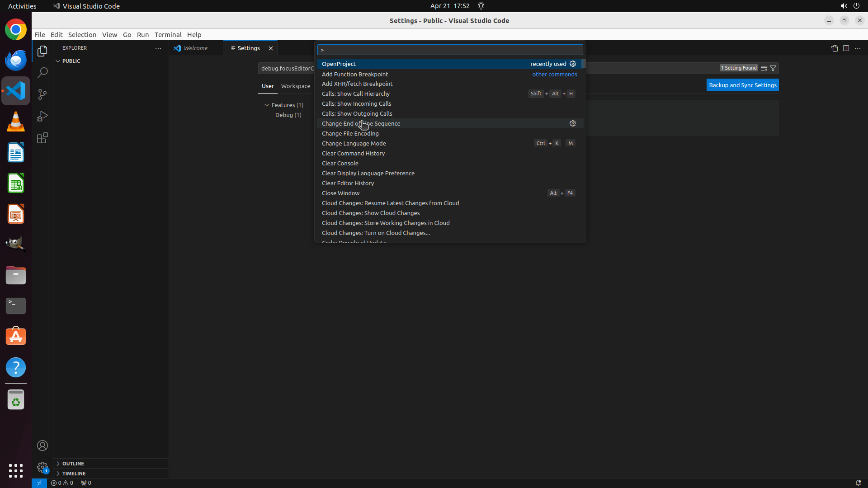The height and width of the screenshot is (488, 868).
Task: Open the Run and Debug view
Action: tap(42, 116)
